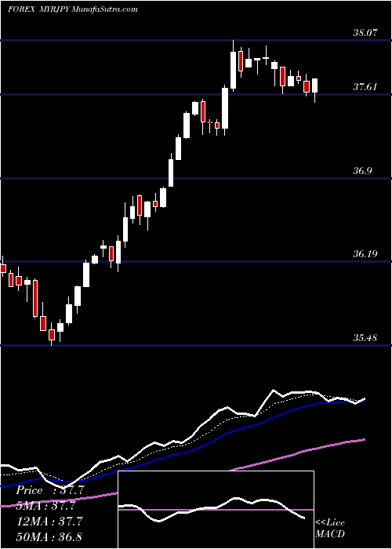Click the Price : 37.7 readout
The image size is (392, 549).
click(50, 490)
